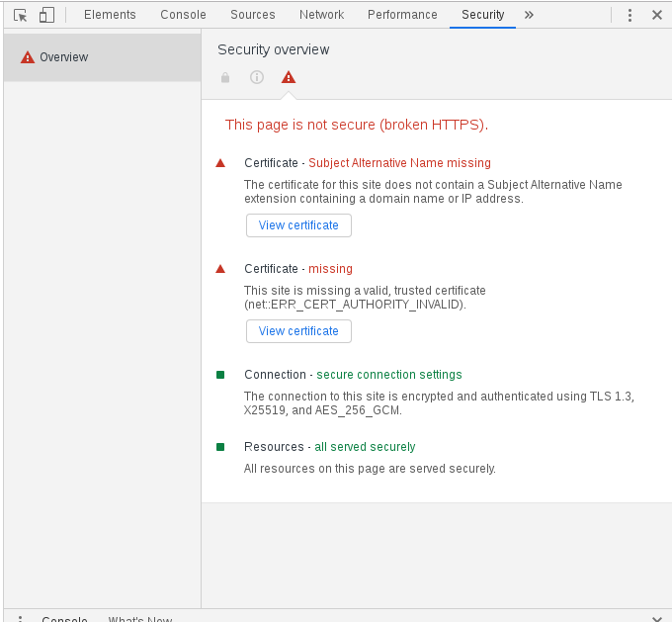The image size is (672, 622).
Task: View certificate for missing Subject Alternative Name
Action: point(298,225)
